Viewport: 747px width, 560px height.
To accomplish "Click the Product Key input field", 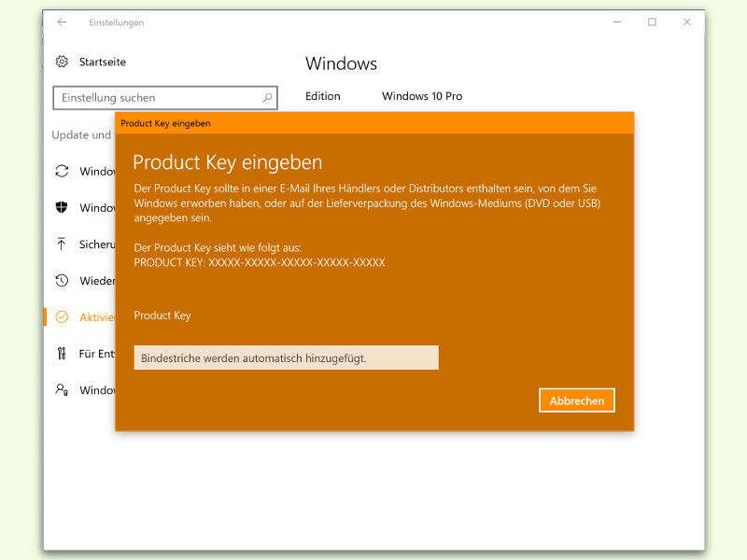I will click(x=287, y=357).
